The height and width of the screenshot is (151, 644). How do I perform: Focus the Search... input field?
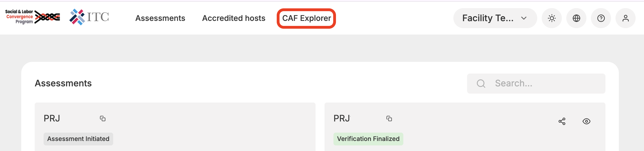pos(545,84)
